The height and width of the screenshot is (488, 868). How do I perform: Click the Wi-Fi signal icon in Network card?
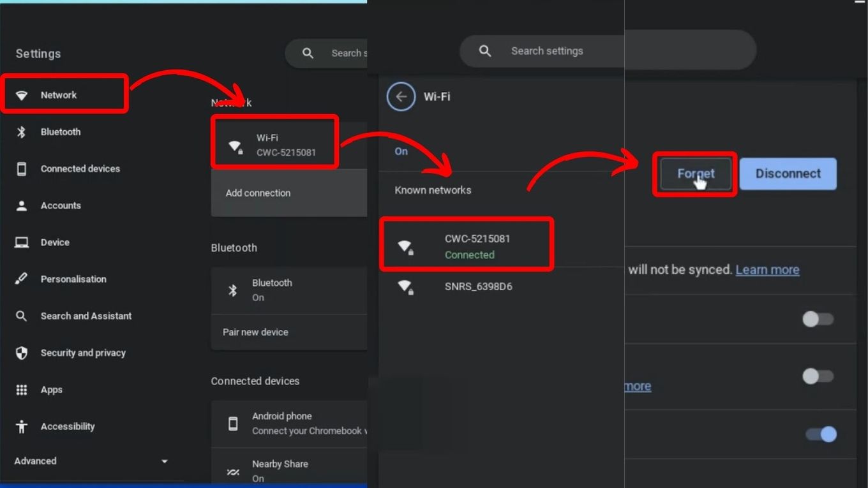(x=236, y=147)
